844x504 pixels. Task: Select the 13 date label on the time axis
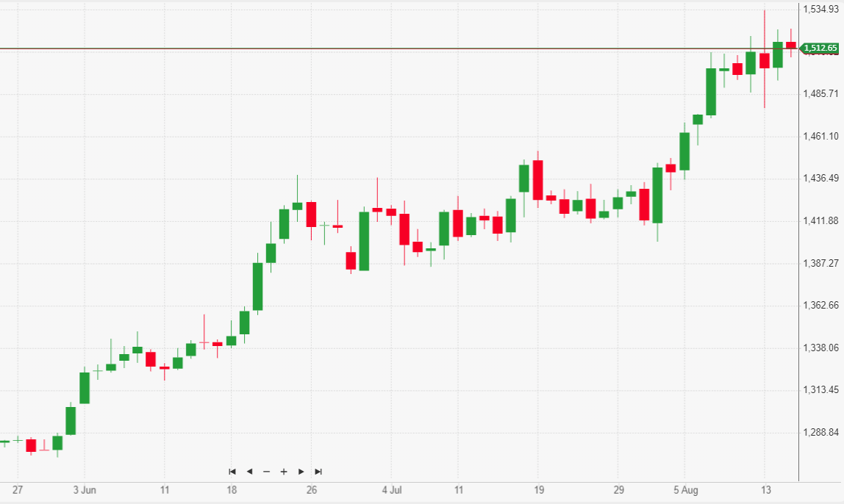click(766, 490)
